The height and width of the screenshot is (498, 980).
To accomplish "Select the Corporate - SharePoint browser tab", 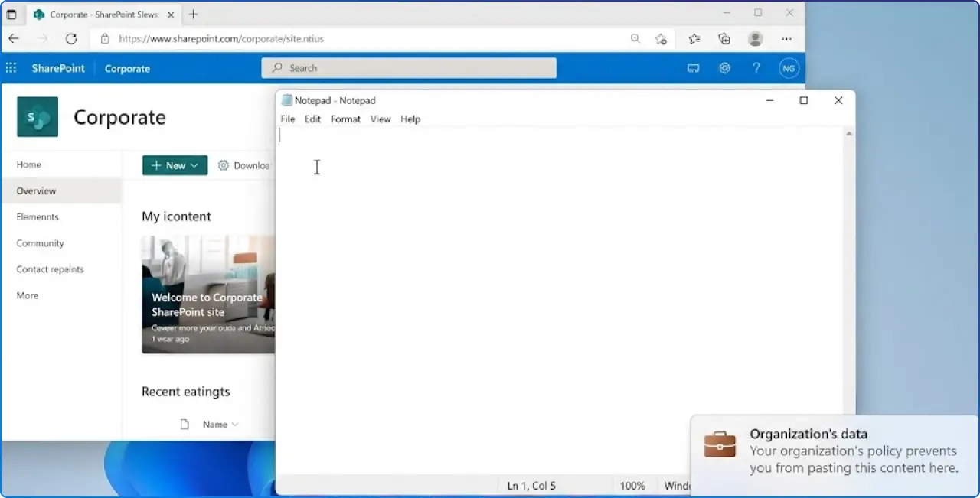I will [x=100, y=13].
